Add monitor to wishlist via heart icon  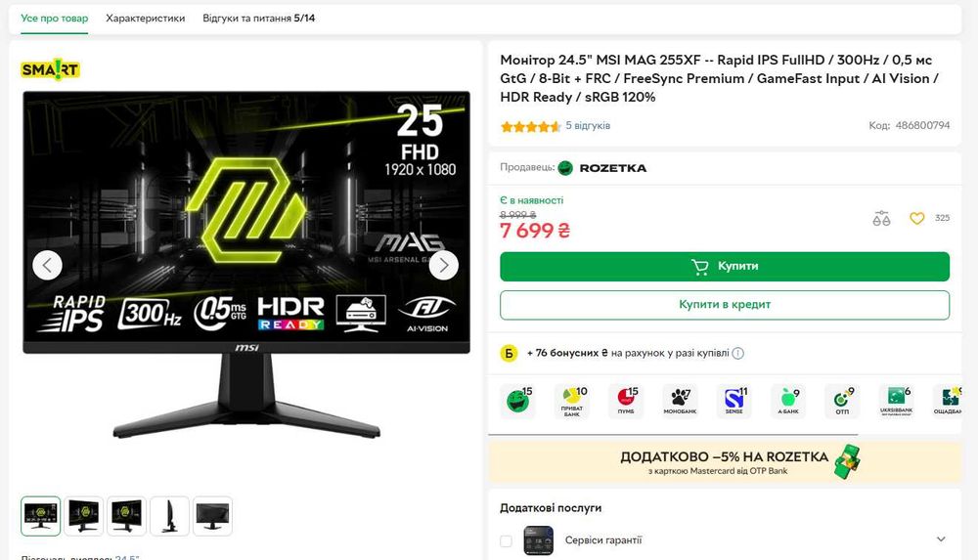pos(916,218)
